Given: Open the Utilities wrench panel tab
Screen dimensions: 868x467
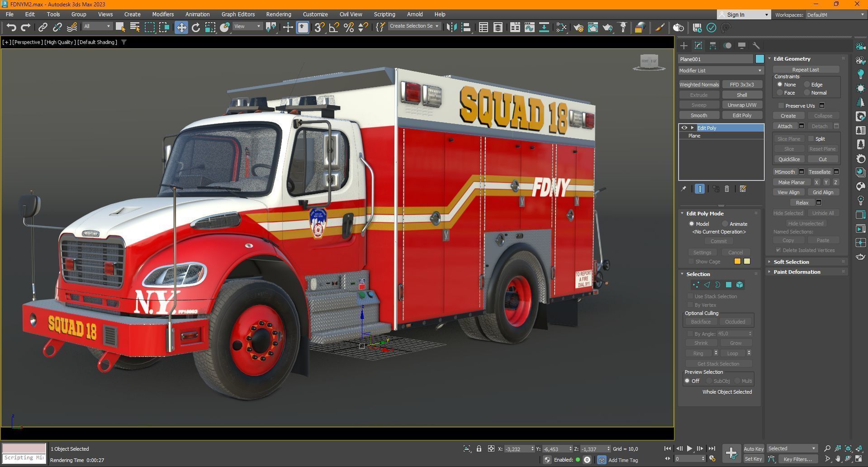Looking at the screenshot, I should 756,46.
